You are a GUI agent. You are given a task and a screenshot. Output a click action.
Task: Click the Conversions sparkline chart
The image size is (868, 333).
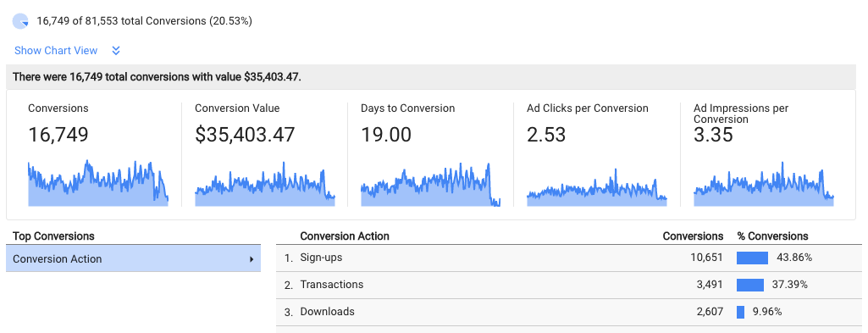pyautogui.click(x=98, y=183)
